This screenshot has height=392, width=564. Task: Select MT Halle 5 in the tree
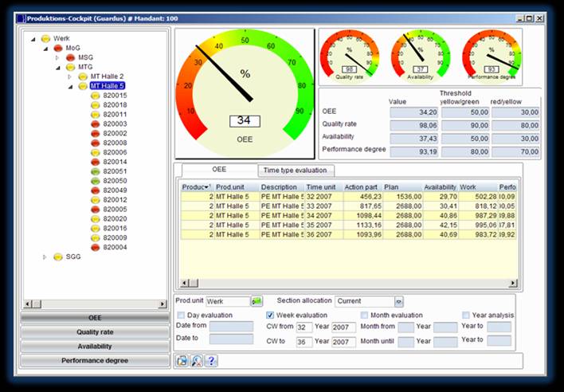click(x=108, y=86)
